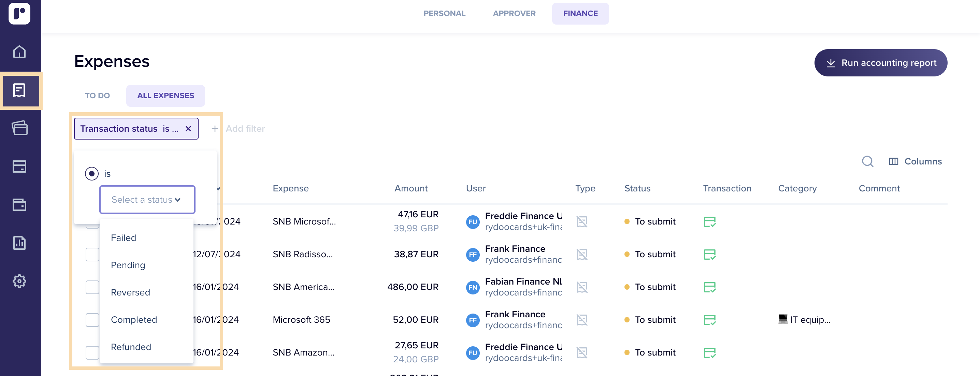Click the FU avatar in the SNB Amazon row
The height and width of the screenshot is (376, 980).
click(x=473, y=353)
